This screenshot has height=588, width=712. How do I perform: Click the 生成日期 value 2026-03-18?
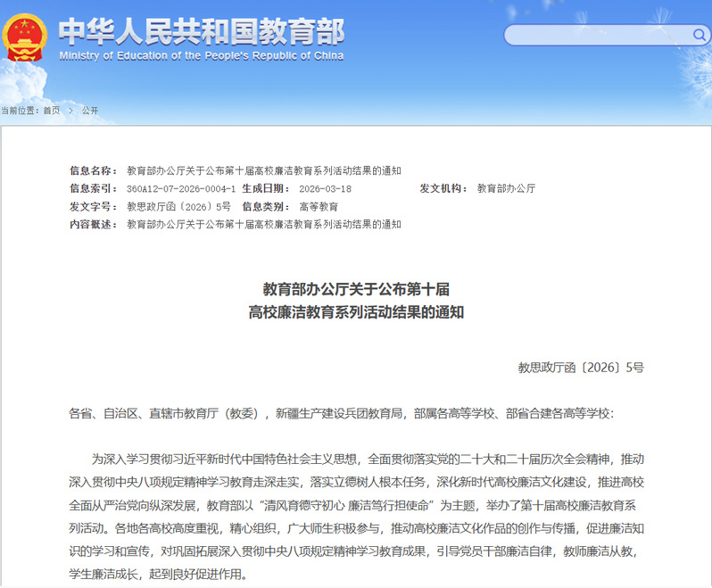click(x=326, y=188)
